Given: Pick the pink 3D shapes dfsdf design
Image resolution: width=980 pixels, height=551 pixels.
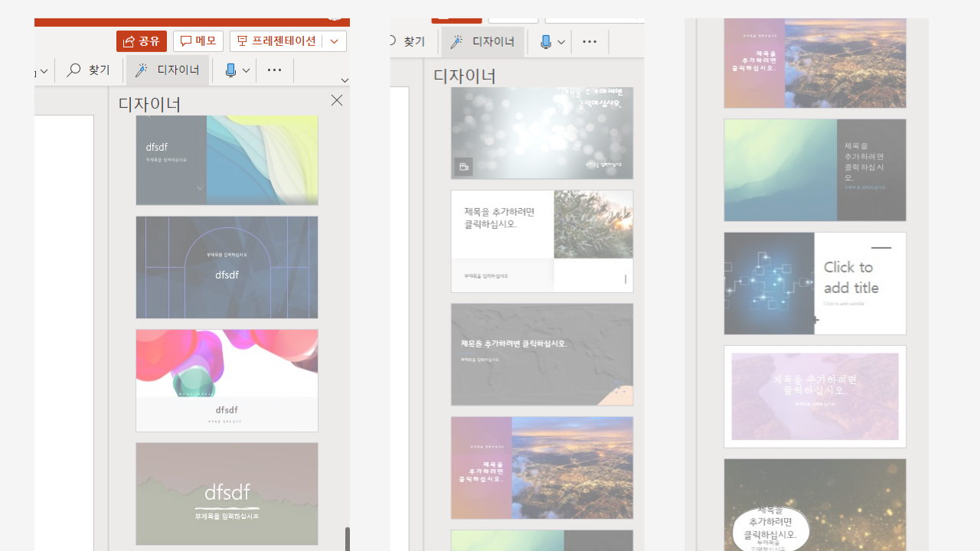Looking at the screenshot, I should point(227,380).
